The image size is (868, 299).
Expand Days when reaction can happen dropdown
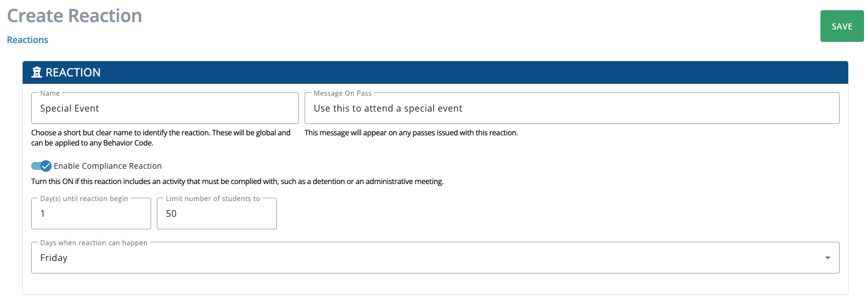tap(435, 258)
